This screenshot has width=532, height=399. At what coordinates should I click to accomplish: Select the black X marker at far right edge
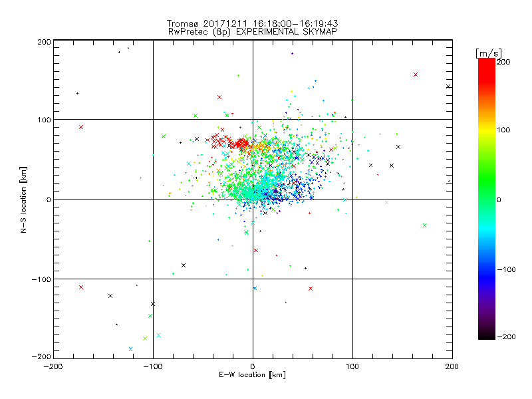click(448, 86)
